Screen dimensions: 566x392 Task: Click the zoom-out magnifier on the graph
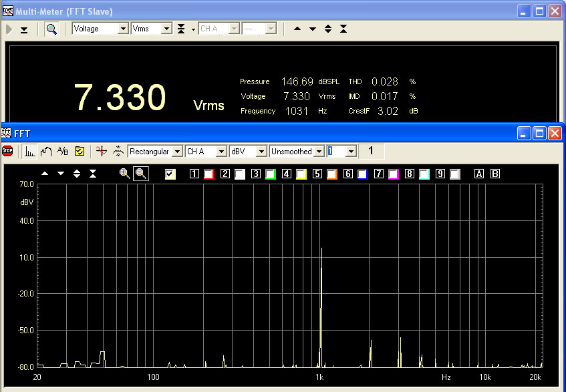[140, 174]
